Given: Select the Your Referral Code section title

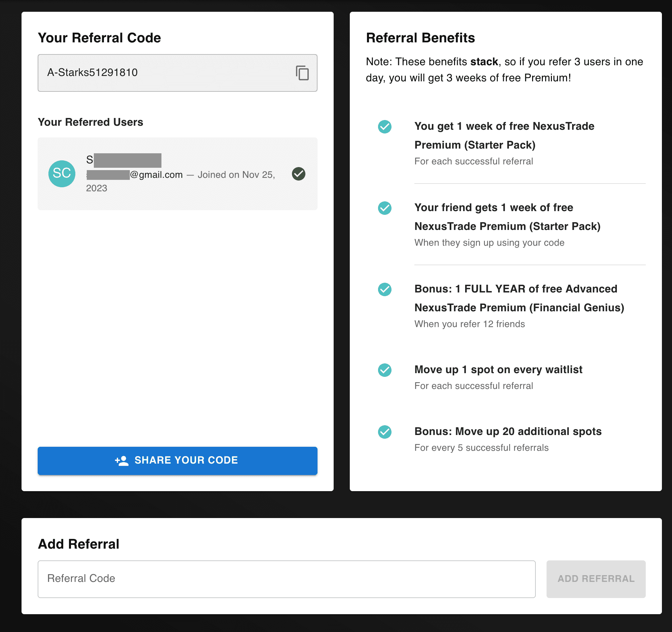Looking at the screenshot, I should 99,38.
